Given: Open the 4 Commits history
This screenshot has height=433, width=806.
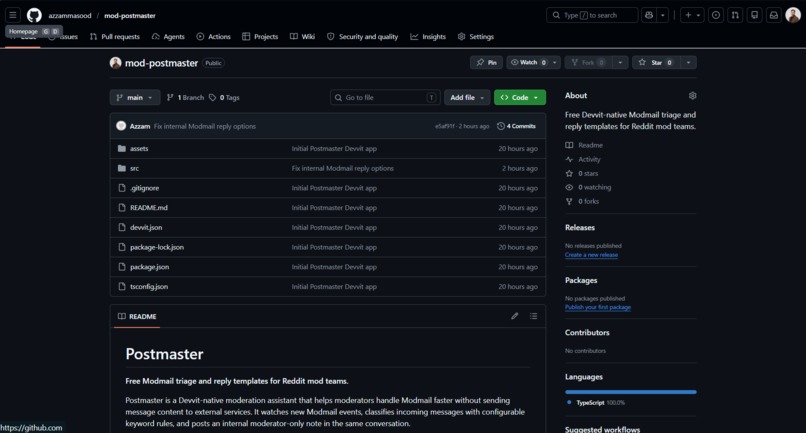Looking at the screenshot, I should 517,126.
